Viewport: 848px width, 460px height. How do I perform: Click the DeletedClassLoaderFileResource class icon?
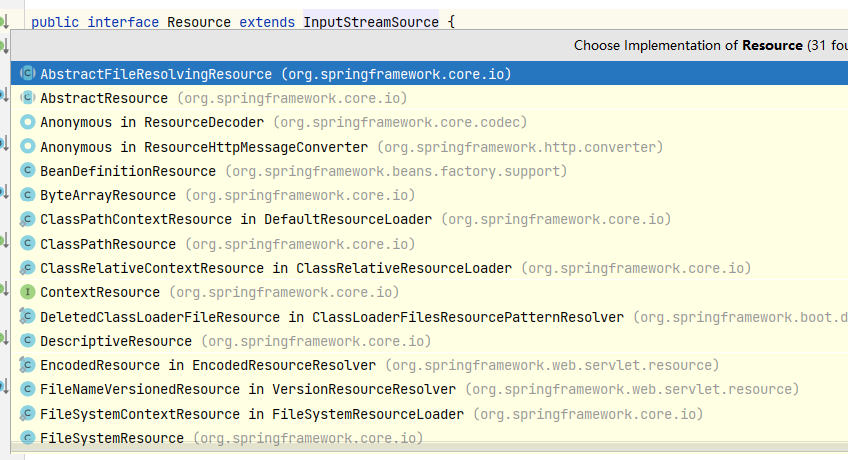(28, 316)
